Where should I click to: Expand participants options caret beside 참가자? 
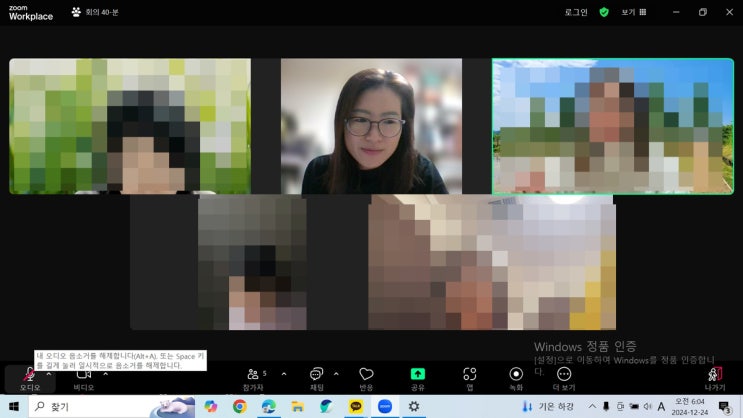pyautogui.click(x=284, y=374)
